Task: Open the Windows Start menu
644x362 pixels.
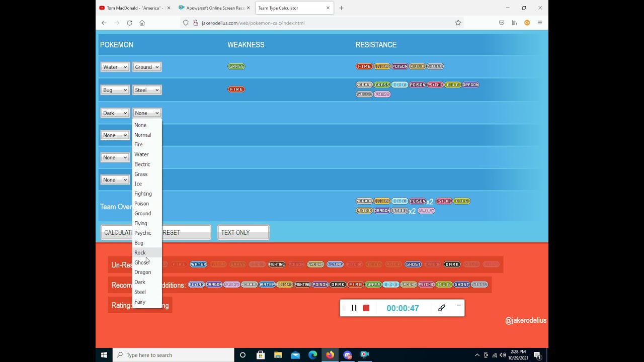Action: [x=104, y=355]
